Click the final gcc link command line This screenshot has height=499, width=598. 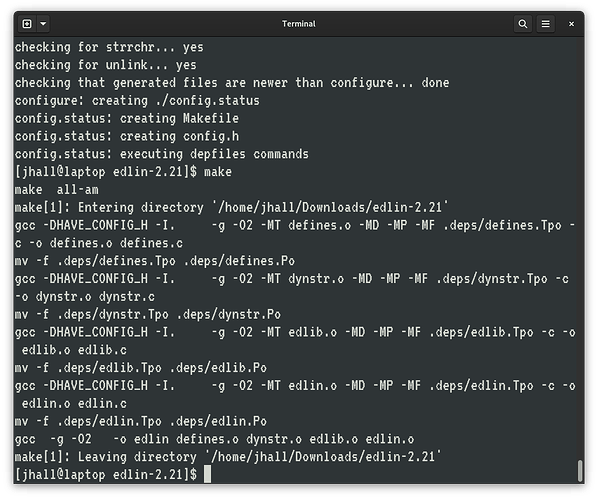214,439
